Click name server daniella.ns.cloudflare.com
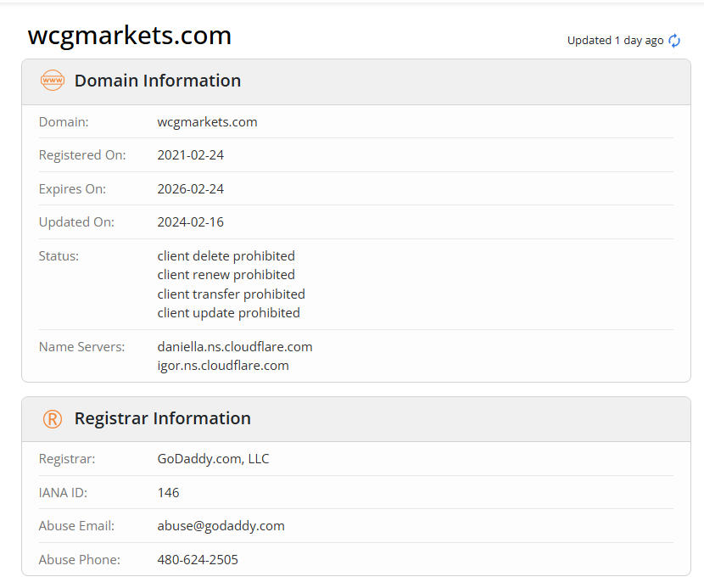 coord(235,346)
